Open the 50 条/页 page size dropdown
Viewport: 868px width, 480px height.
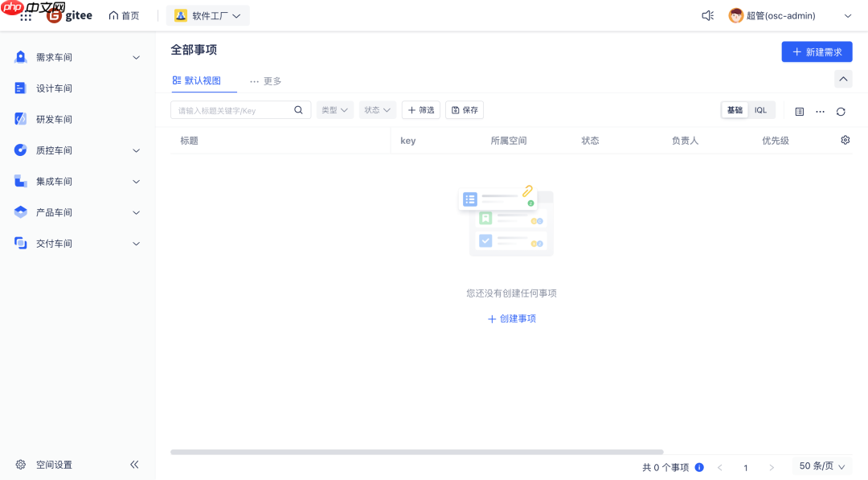coord(821,466)
